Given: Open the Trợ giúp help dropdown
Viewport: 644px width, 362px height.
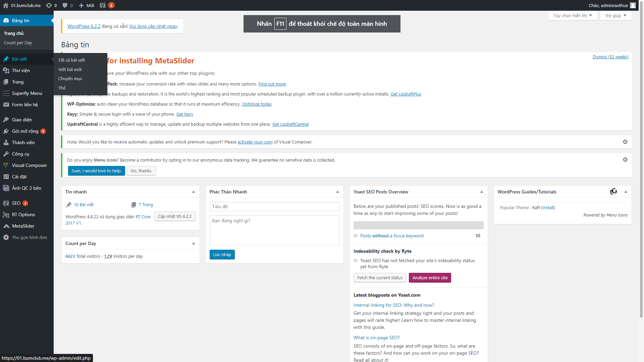Looking at the screenshot, I should coord(615,15).
